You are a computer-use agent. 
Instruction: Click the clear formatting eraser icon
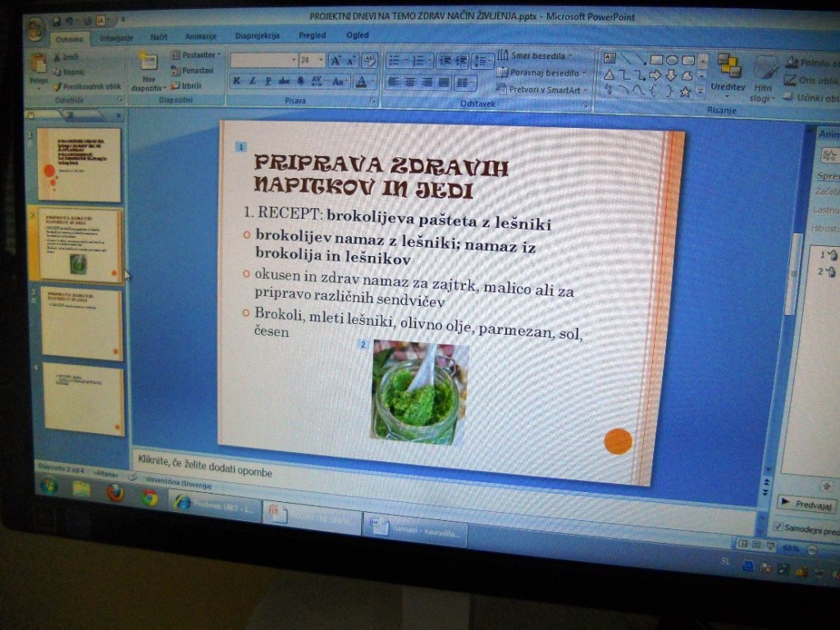(x=370, y=61)
